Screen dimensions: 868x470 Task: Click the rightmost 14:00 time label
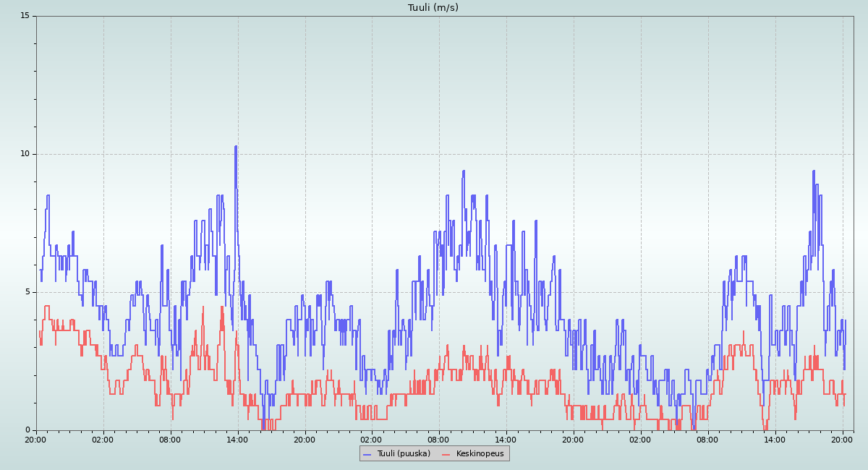click(775, 439)
